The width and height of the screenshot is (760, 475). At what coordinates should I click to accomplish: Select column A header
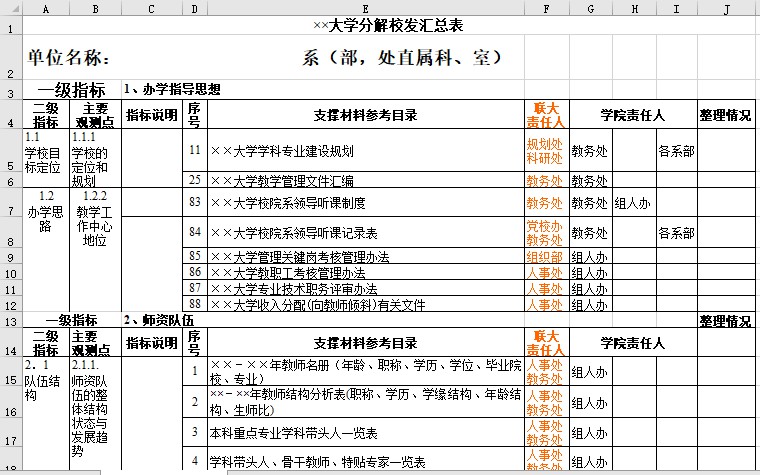pyautogui.click(x=46, y=8)
